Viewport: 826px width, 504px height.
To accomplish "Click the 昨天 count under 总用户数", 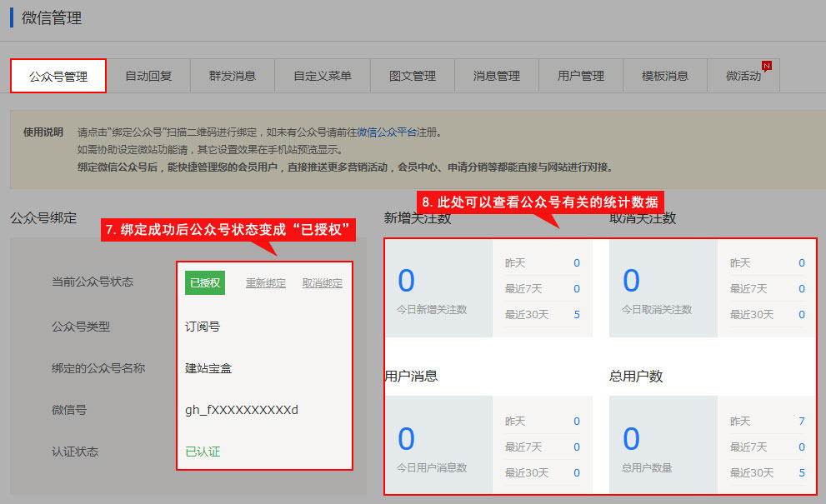I will 801,421.
